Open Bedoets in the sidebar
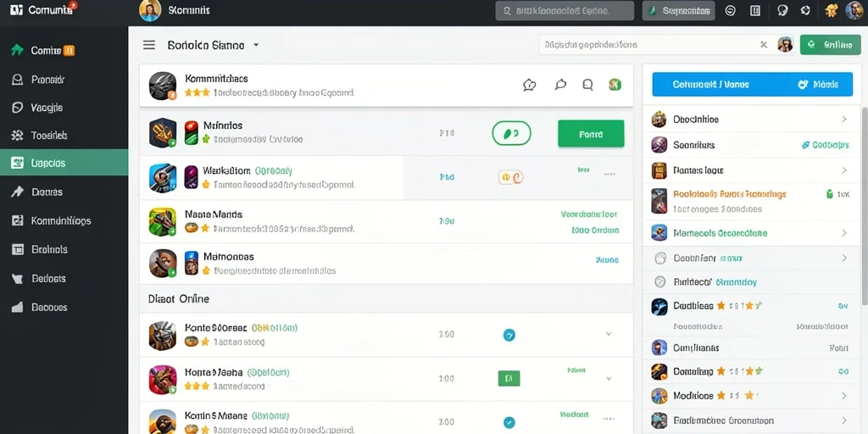This screenshot has width=868, height=434. click(64, 278)
